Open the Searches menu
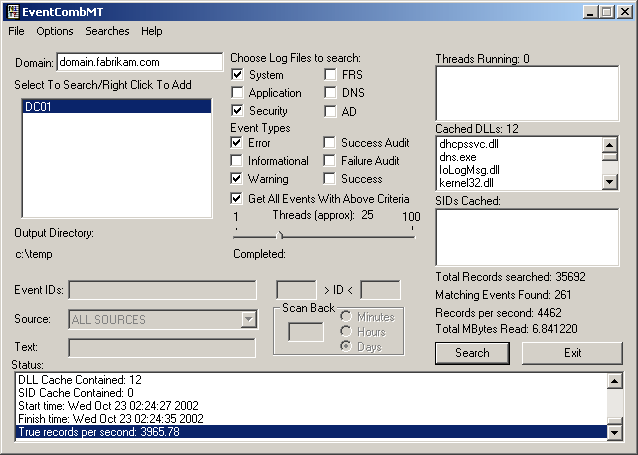 click(x=107, y=31)
